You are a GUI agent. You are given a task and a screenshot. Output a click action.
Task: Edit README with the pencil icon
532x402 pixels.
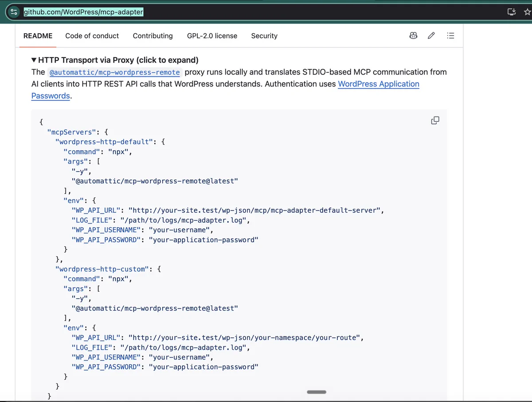click(x=431, y=36)
